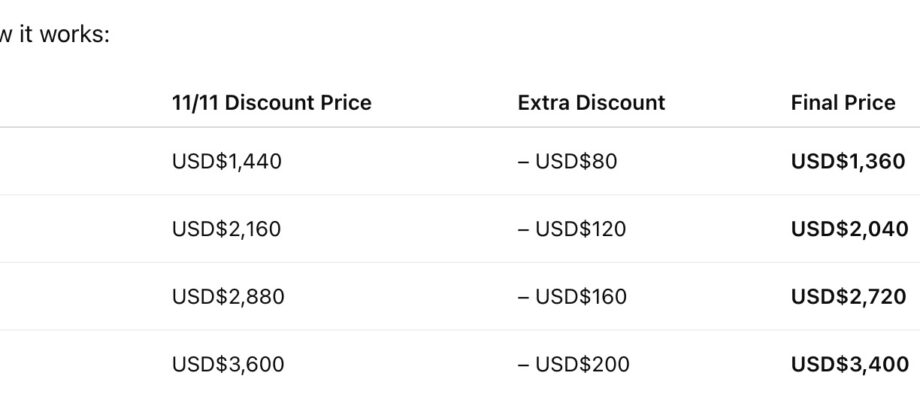Click the – USD$80 extra discount value
Image resolution: width=920 pixels, height=400 pixels.
pyautogui.click(x=567, y=161)
